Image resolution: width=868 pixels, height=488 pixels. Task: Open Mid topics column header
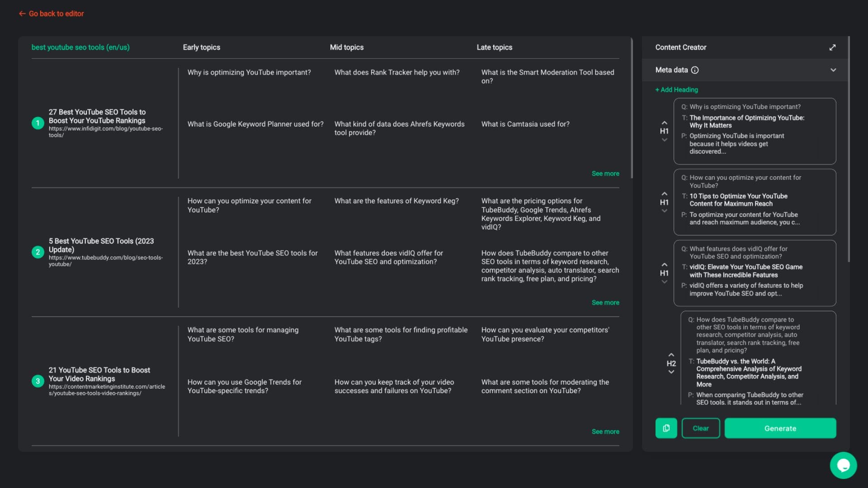coord(346,47)
